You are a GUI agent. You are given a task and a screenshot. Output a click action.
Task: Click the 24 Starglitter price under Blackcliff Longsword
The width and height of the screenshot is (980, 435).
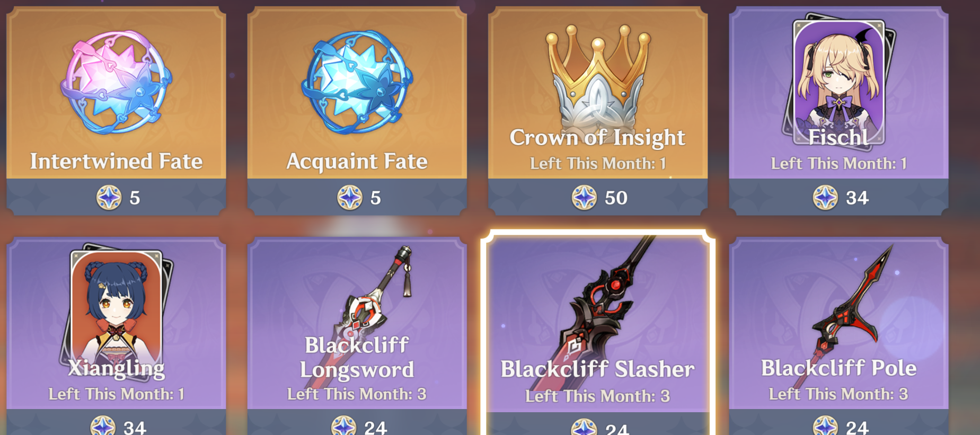click(x=359, y=426)
